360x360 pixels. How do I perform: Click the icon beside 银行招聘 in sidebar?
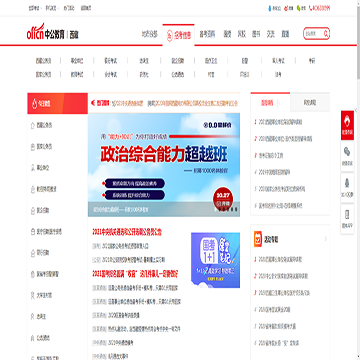pos(33,253)
